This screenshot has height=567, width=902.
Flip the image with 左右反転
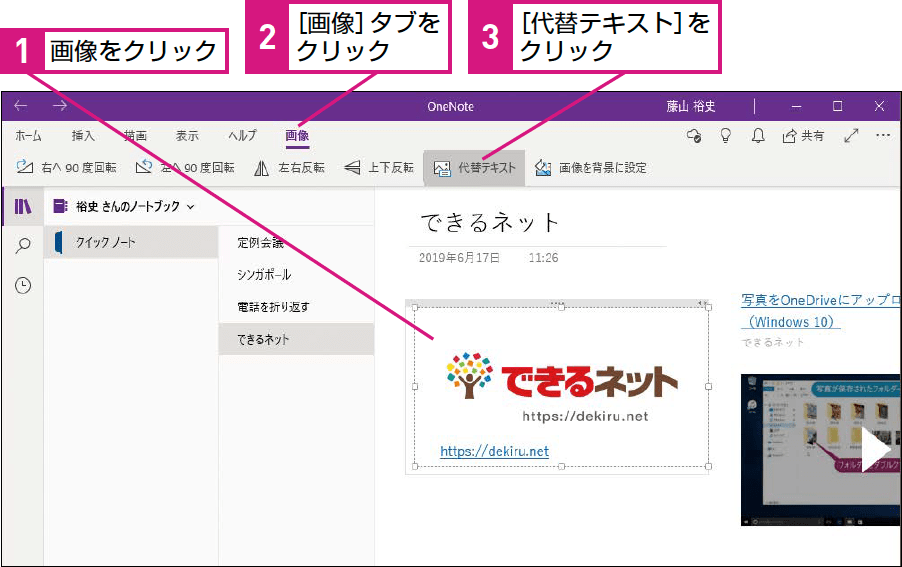tap(289, 167)
